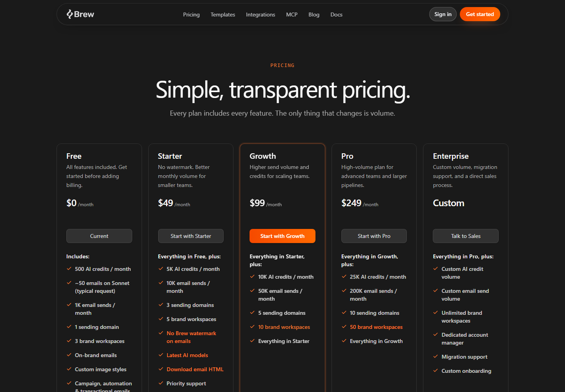Viewport: 565px width, 392px height.
Task: Click checkmark beside 200K email sends
Action: coord(344,291)
